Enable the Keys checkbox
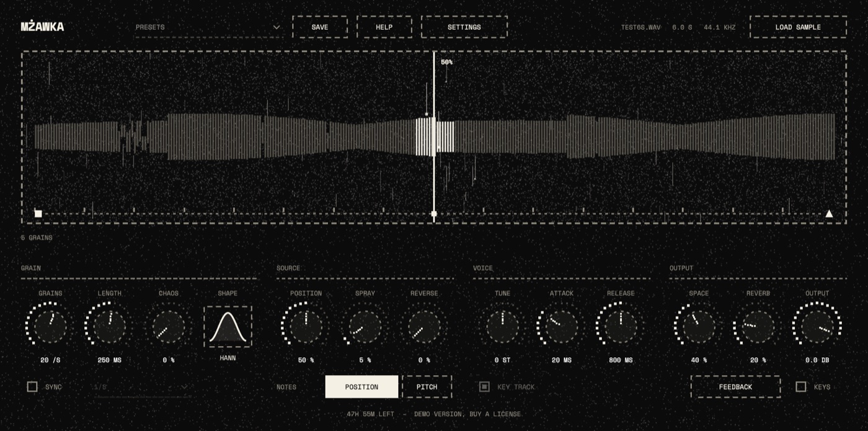This screenshot has width=868, height=431. coord(801,387)
